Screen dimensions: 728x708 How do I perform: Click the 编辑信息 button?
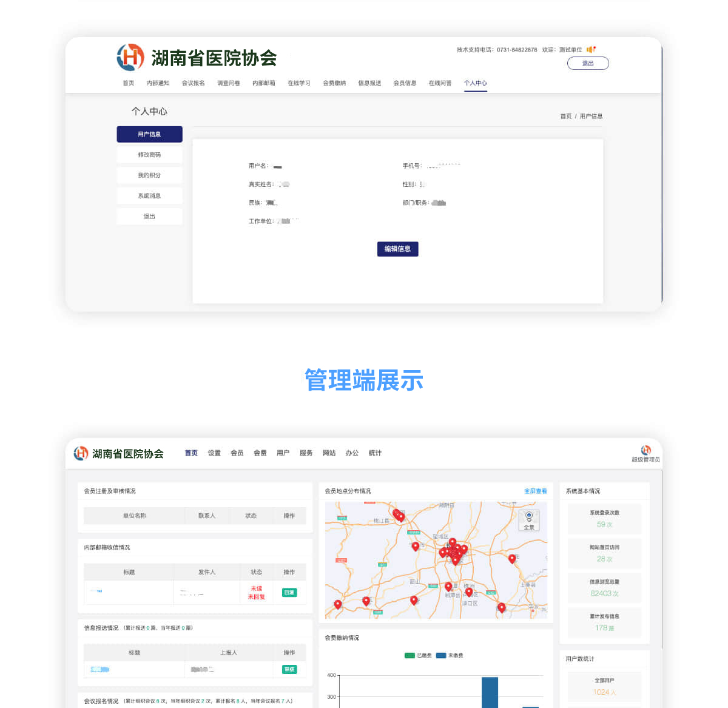coord(397,249)
